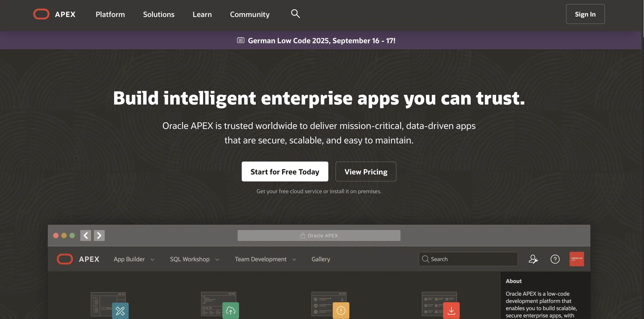Click the APEX wordmark in header
644x319 pixels.
pos(65,14)
